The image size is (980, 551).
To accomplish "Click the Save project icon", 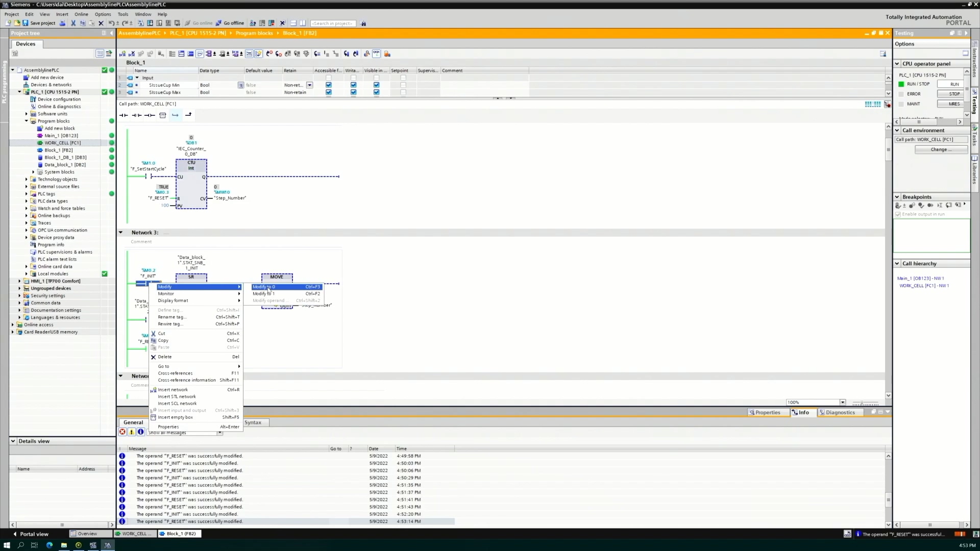I will [x=26, y=23].
